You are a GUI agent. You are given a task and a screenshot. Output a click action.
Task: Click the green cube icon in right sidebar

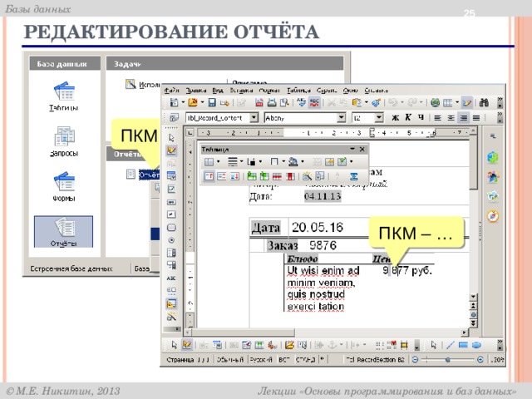[493, 157]
